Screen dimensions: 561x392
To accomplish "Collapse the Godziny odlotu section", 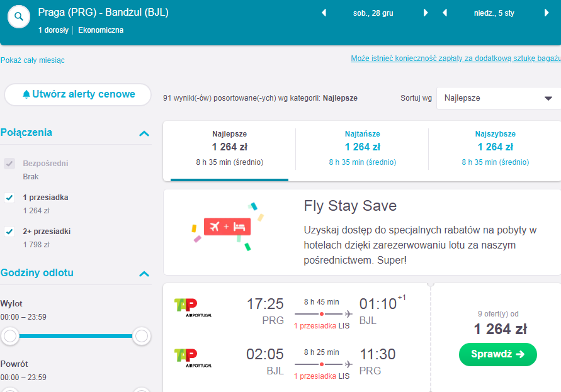I will click(144, 274).
